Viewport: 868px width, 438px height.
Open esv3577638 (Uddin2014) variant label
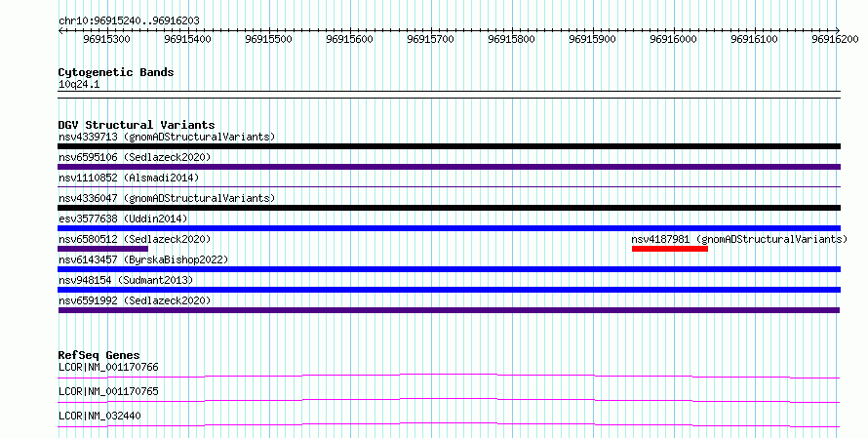tap(123, 219)
